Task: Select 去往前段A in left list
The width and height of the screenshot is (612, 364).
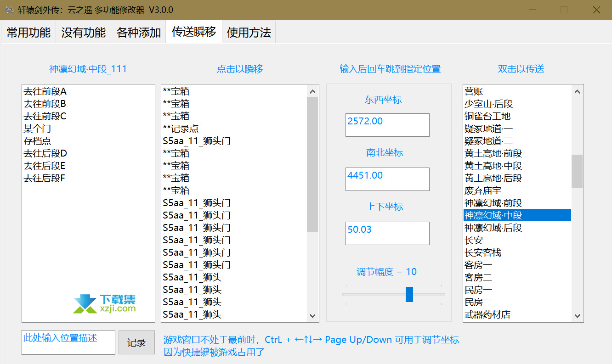Action: point(88,91)
